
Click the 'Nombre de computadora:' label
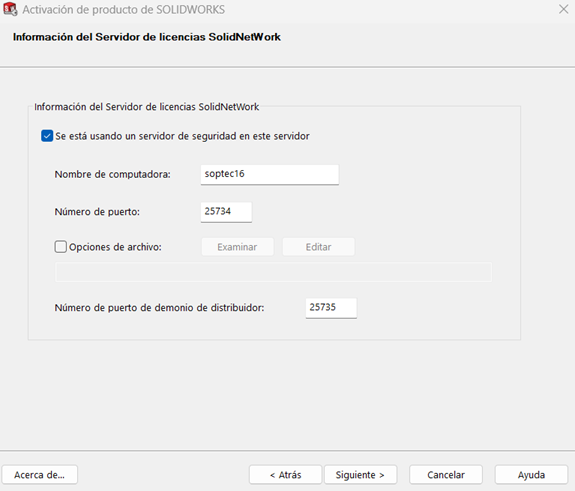113,175
